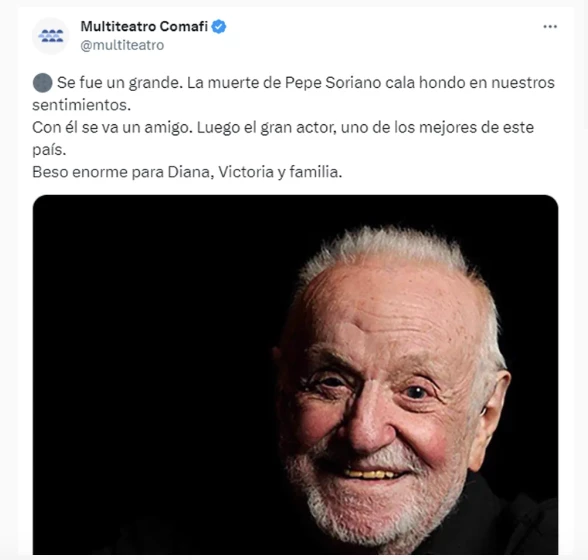The height and width of the screenshot is (560, 588).
Task: Open the three-dot more options menu
Action: [550, 27]
